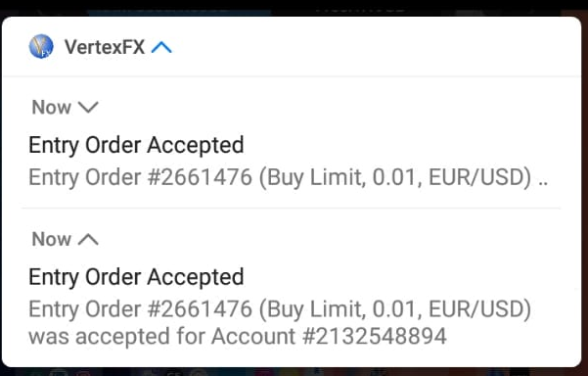Collapse the VertexFX notification group with blue chevron
The width and height of the screenshot is (588, 376).
click(161, 47)
